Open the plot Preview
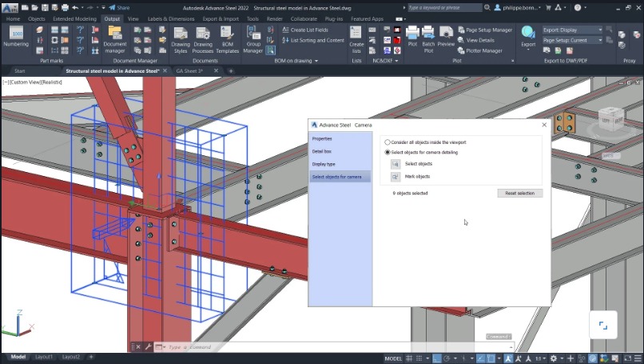 click(446, 36)
